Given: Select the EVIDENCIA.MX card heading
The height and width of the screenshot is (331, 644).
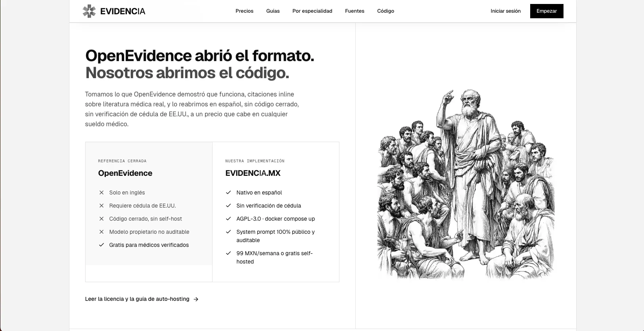Looking at the screenshot, I should click(x=253, y=173).
